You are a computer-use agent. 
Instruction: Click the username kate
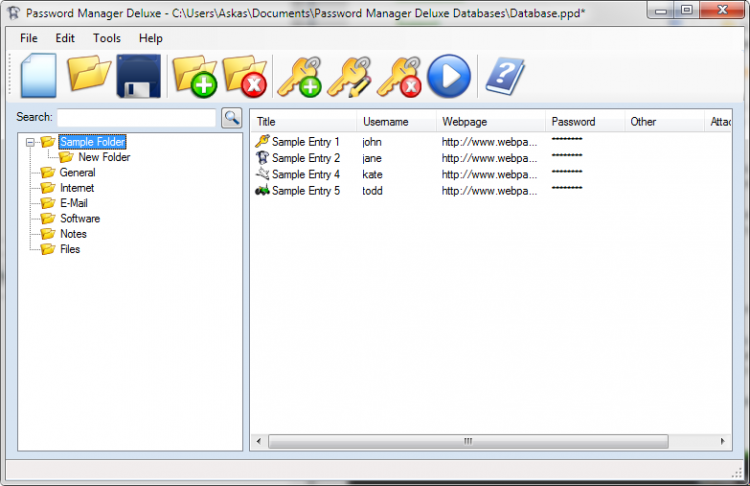(x=372, y=175)
